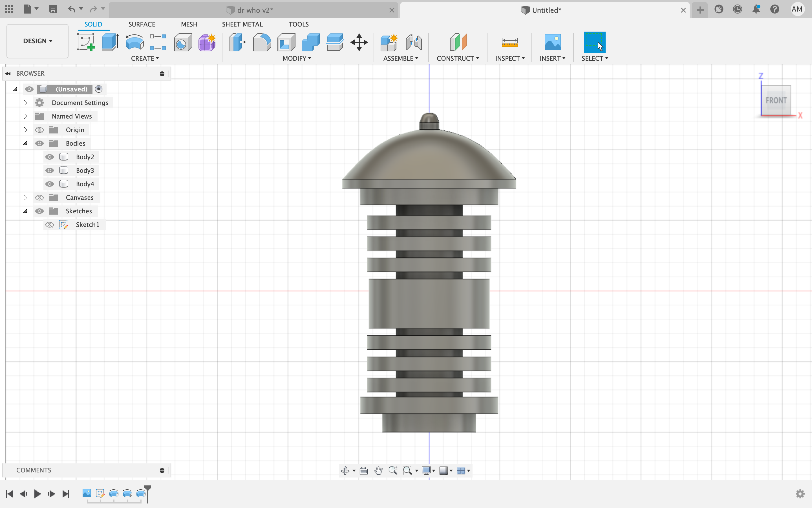
Task: Open the Help question mark icon
Action: (775, 9)
